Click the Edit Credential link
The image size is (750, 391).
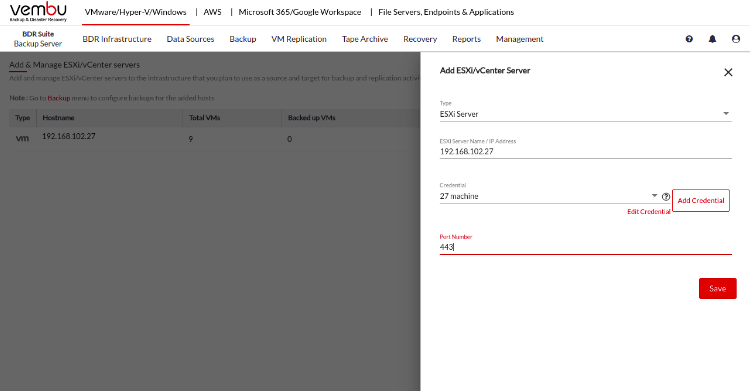click(x=649, y=212)
